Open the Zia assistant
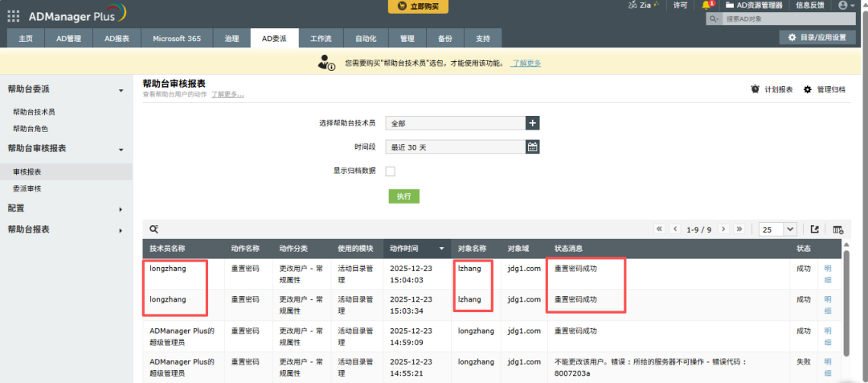Viewport: 868px width, 383px height. pyautogui.click(x=643, y=6)
